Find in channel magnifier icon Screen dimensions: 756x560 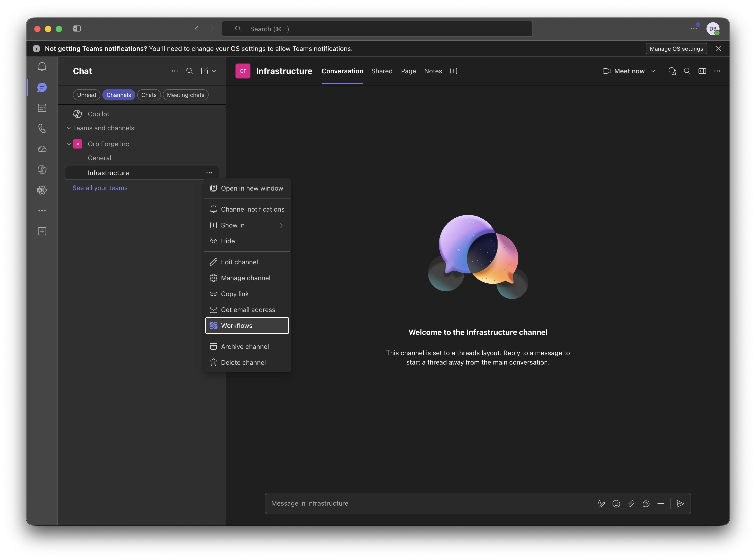[687, 71]
